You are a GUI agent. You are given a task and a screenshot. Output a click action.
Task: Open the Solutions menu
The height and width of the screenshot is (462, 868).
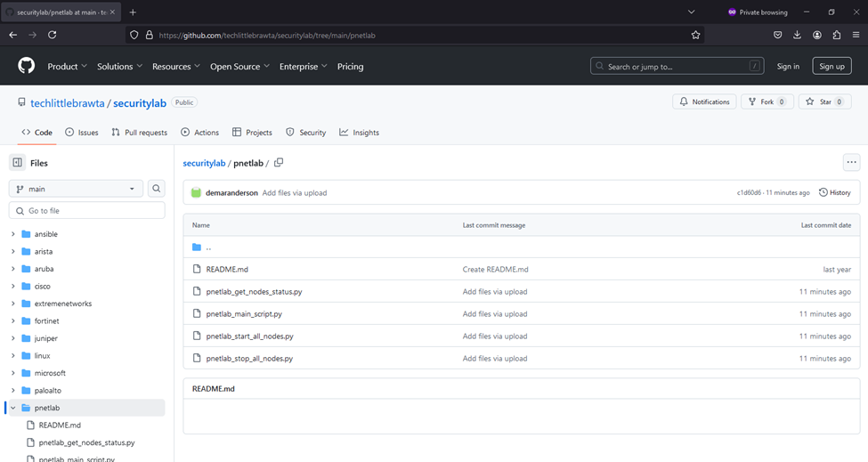119,67
